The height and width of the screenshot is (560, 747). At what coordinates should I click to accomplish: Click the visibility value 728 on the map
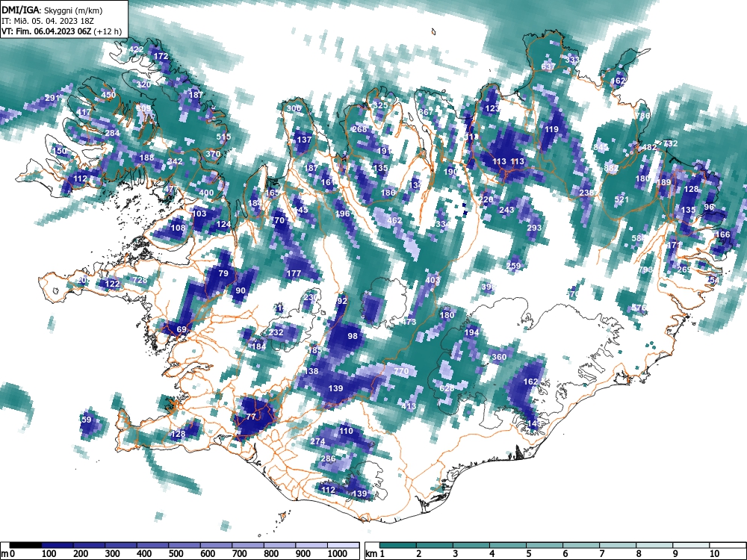[x=140, y=279]
